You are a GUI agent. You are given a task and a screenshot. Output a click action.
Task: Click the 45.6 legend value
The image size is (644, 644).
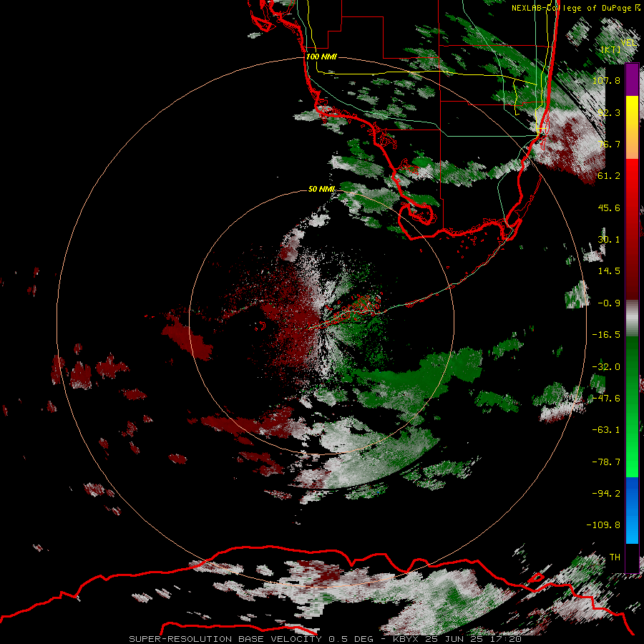tap(609, 208)
